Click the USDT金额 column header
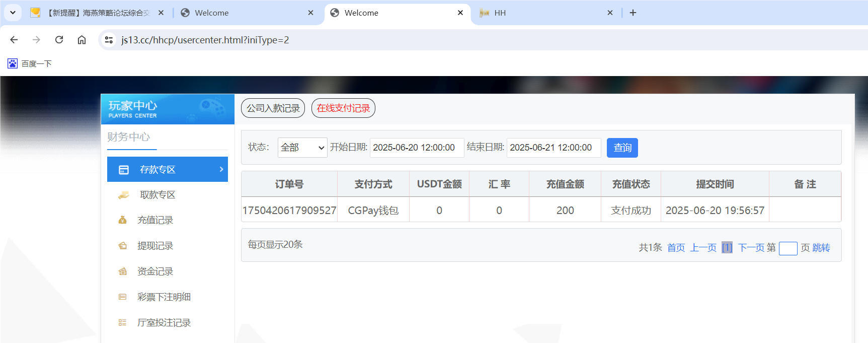 click(439, 184)
